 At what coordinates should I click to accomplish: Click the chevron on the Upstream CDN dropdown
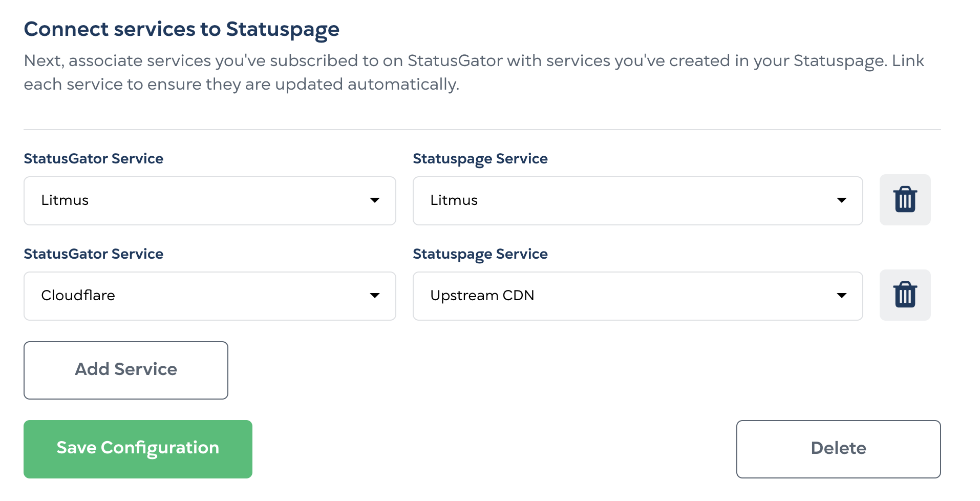point(842,296)
